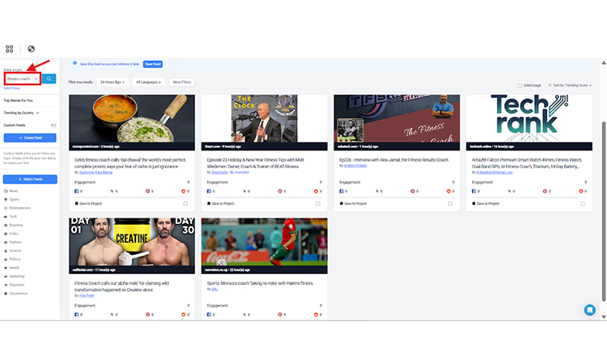Click the Select Feeds button
Screen dimensions: 607x364
coord(30,179)
